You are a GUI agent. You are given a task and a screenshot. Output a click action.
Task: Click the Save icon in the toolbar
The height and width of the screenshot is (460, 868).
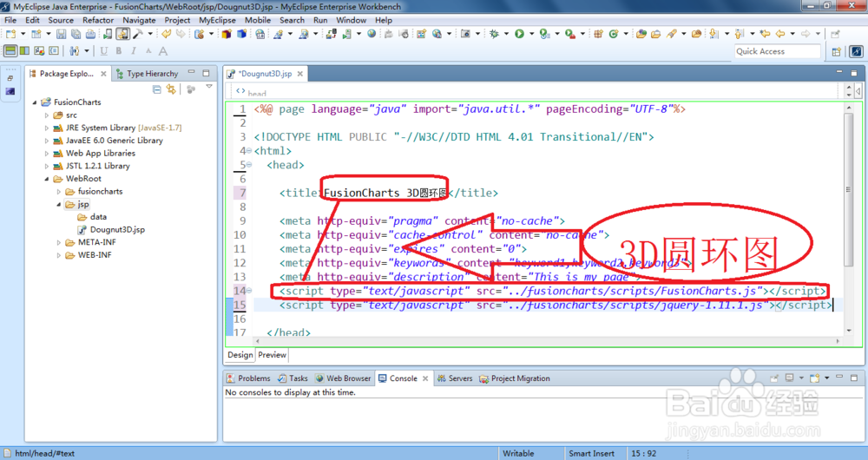[x=61, y=35]
